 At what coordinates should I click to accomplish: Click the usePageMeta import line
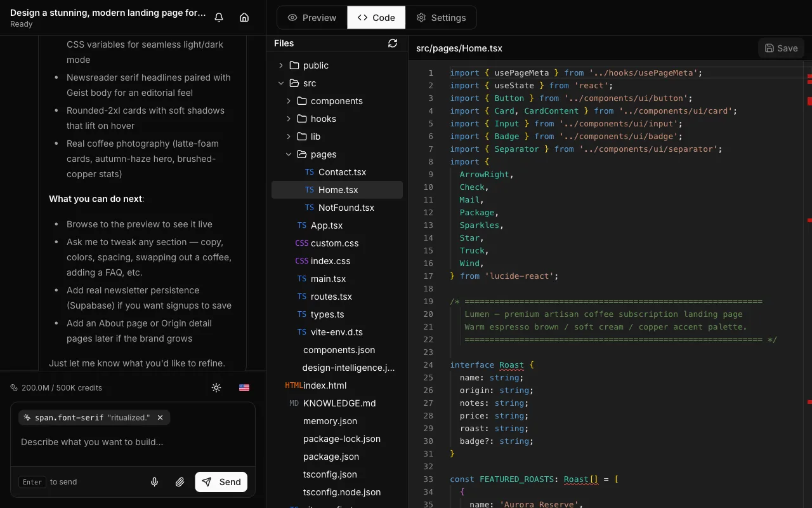(576, 72)
